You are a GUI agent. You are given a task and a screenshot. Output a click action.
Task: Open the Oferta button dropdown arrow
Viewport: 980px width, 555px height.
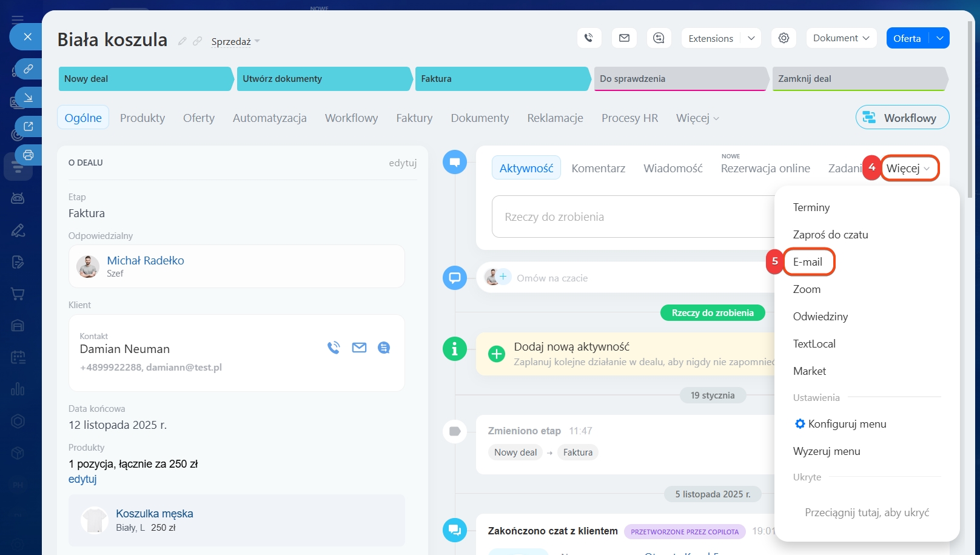tap(939, 38)
